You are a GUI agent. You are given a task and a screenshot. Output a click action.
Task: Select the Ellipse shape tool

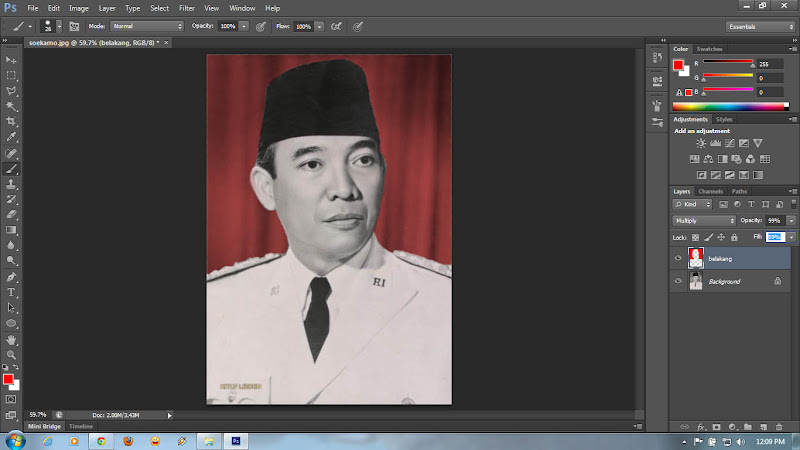(x=11, y=323)
